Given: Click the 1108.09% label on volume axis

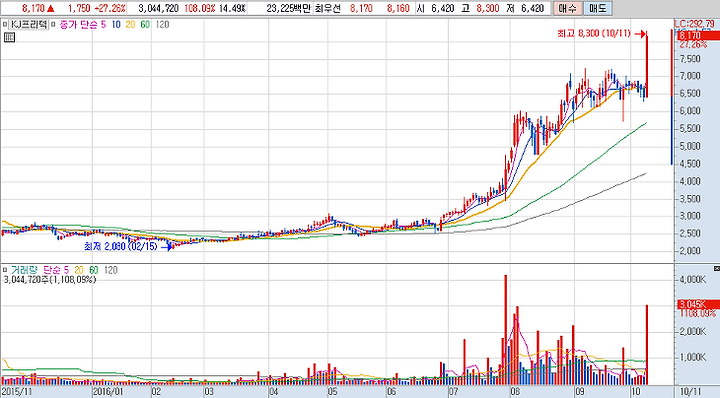Looking at the screenshot, I should (x=697, y=313).
